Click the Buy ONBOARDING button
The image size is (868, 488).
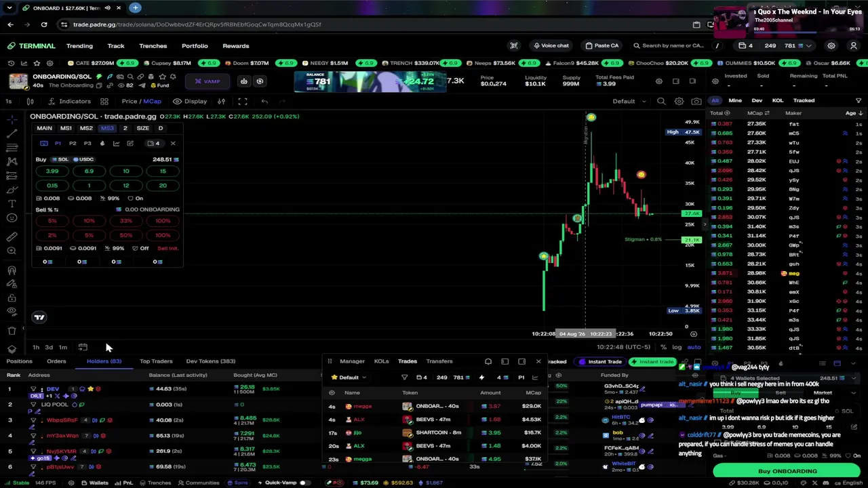pos(787,471)
